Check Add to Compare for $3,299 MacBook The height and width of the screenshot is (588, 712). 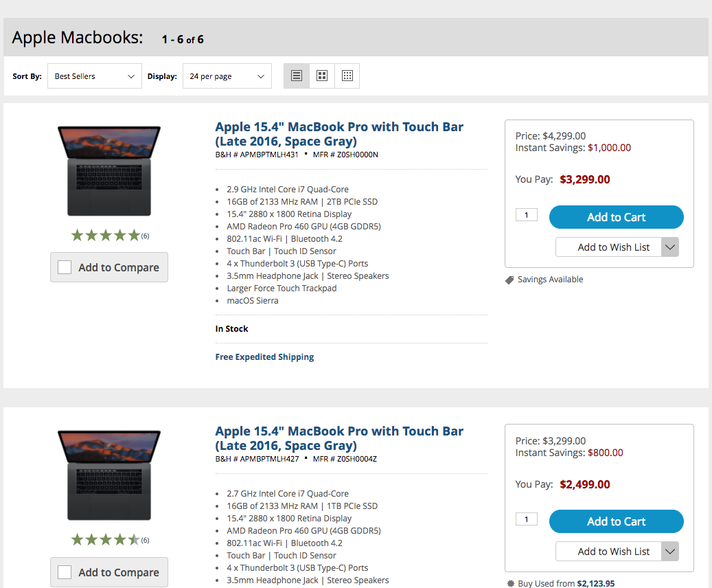[65, 267]
